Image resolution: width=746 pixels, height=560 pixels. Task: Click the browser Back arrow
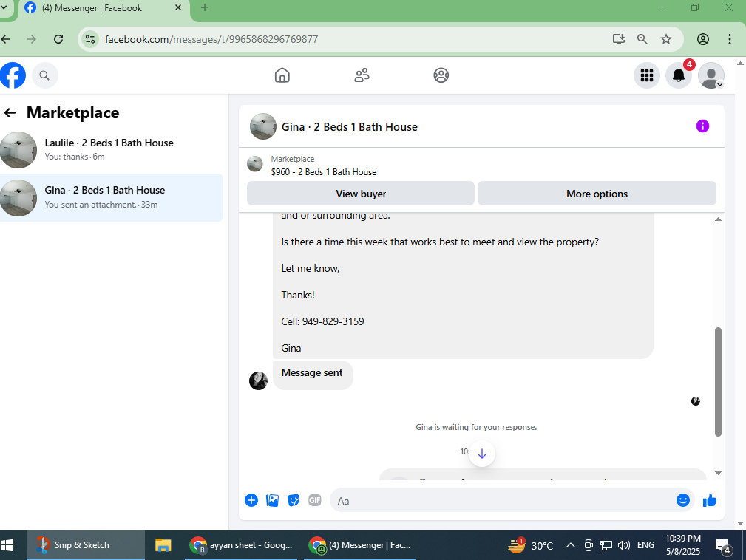click(6, 39)
